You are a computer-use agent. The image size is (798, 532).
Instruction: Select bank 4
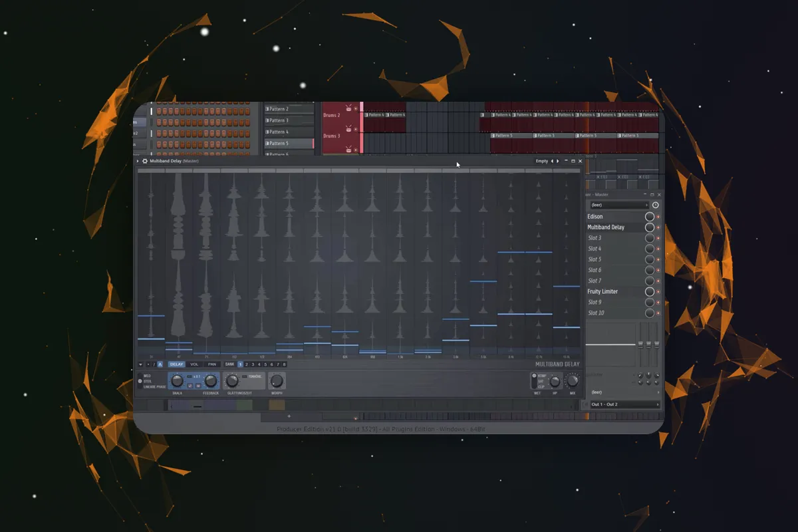(x=259, y=364)
